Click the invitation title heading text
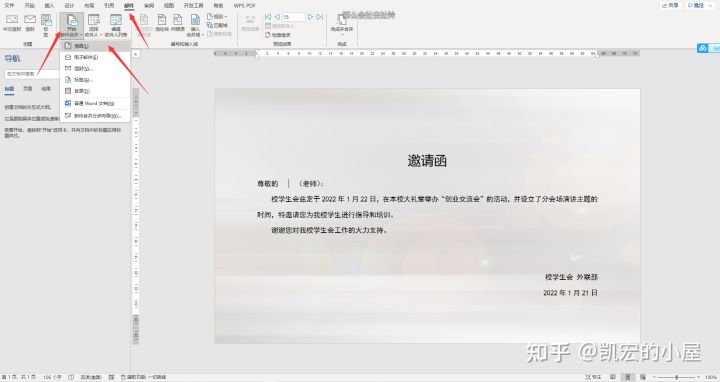 427,161
